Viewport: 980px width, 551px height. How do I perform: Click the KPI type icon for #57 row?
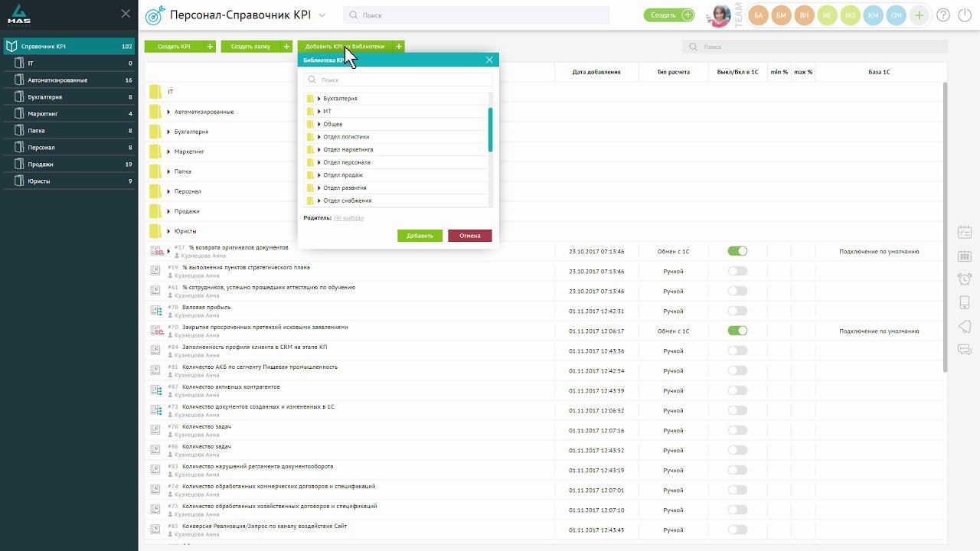pos(156,251)
